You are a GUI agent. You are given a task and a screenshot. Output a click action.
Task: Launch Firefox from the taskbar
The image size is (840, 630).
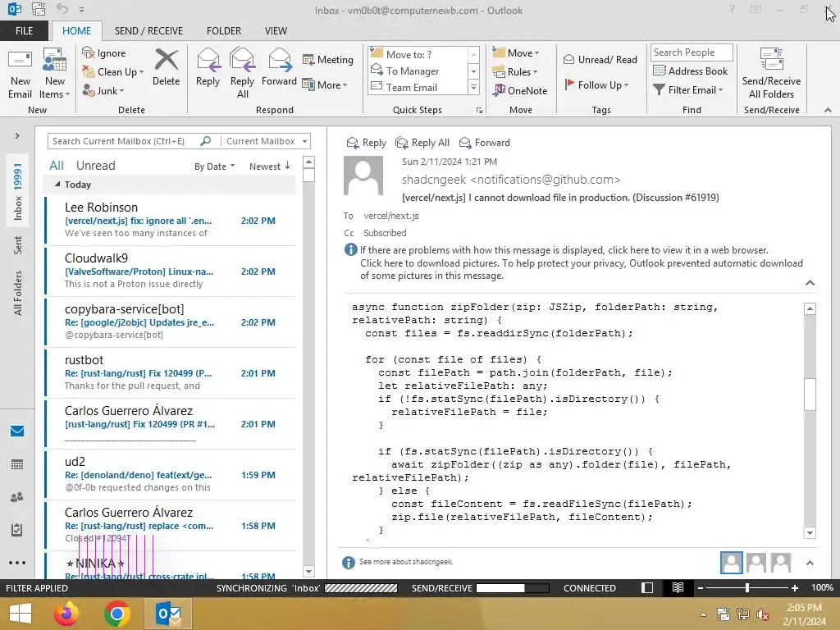pos(66,614)
